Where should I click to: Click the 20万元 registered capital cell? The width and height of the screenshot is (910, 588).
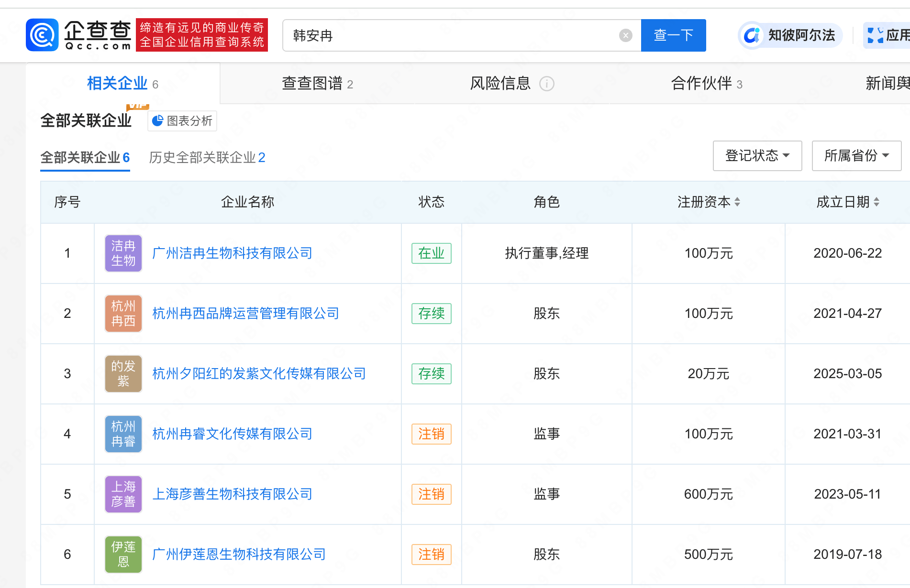coord(709,374)
